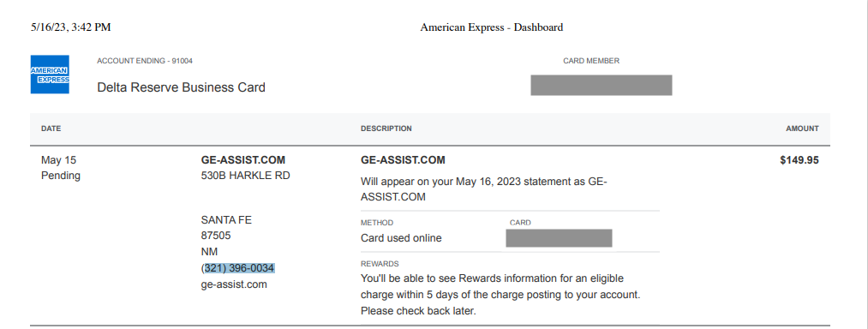Screen dimensions: 868x329
Task: Select the Delta Reserve Business Card title
Action: tap(181, 87)
